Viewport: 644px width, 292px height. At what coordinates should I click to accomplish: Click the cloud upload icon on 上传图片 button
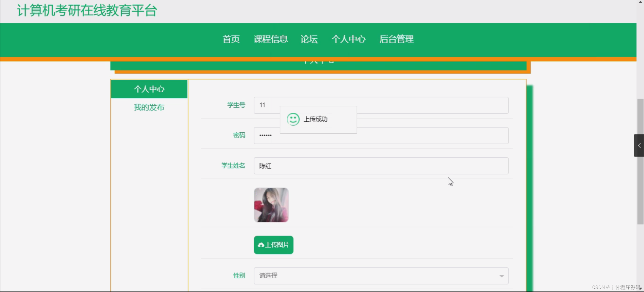tap(261, 245)
